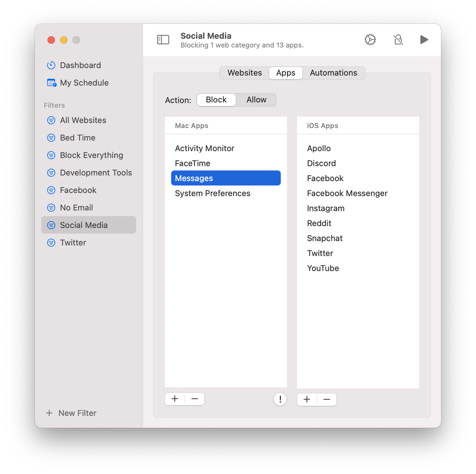Remove iOS app with minus button
The image size is (476, 474).
pos(327,400)
